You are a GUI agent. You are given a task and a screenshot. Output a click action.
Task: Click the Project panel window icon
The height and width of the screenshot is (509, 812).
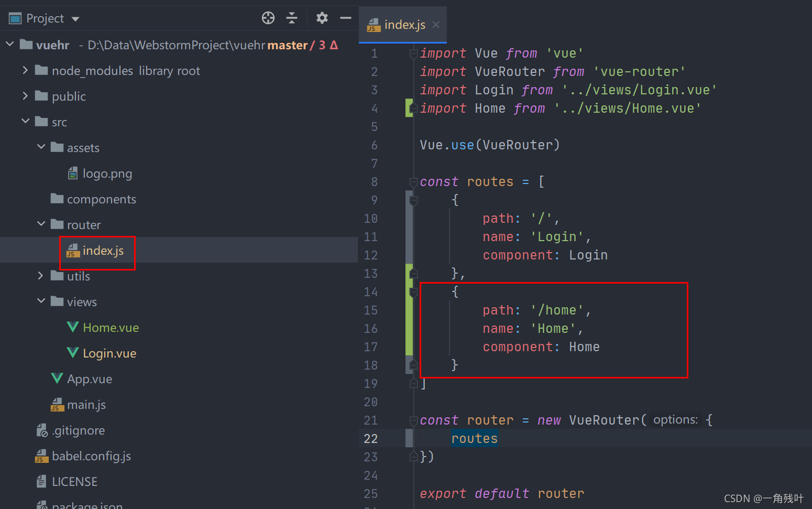coord(15,19)
